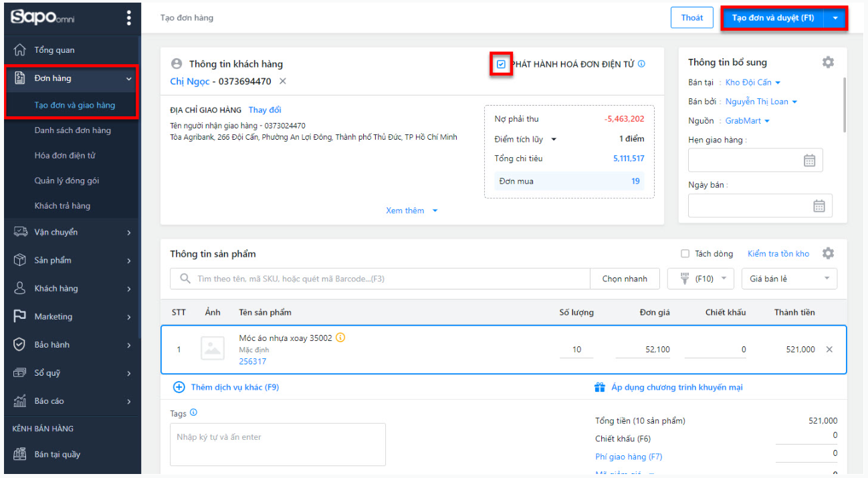Image resolution: width=868 pixels, height=478 pixels.
Task: Expand arrow next to Tạo đơn và duyệt
Action: 835,18
